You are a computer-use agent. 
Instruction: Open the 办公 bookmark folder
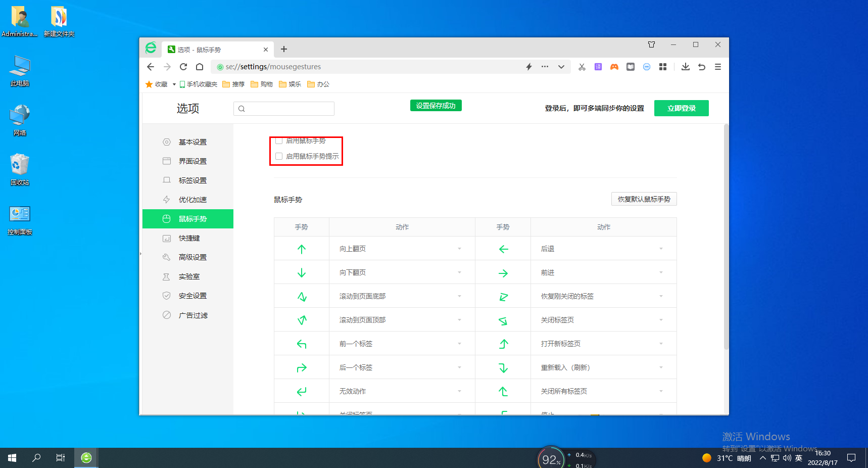tap(318, 84)
